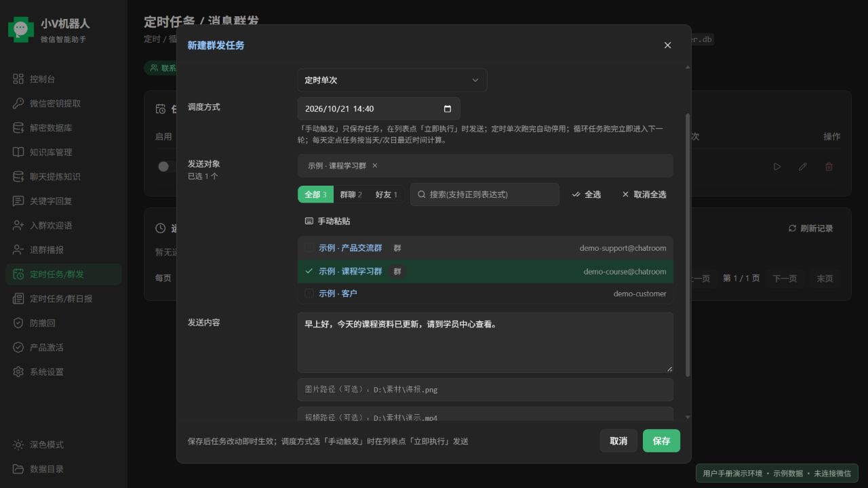The image size is (868, 488).
Task: Click 刷新记录 button in background
Action: point(811,228)
